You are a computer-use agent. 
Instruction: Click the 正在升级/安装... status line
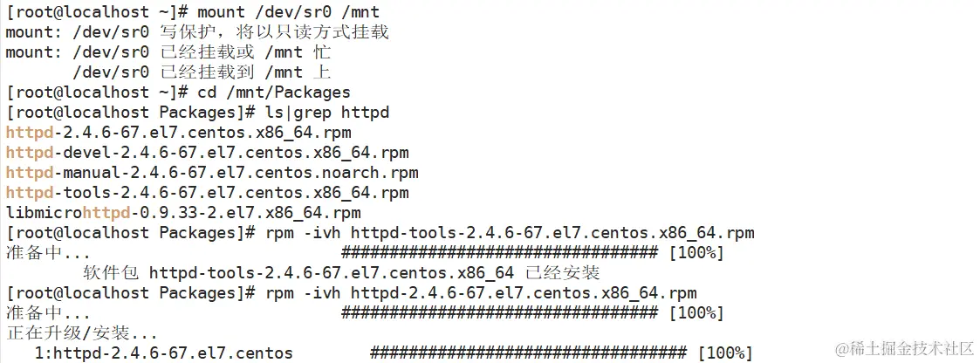(x=81, y=333)
